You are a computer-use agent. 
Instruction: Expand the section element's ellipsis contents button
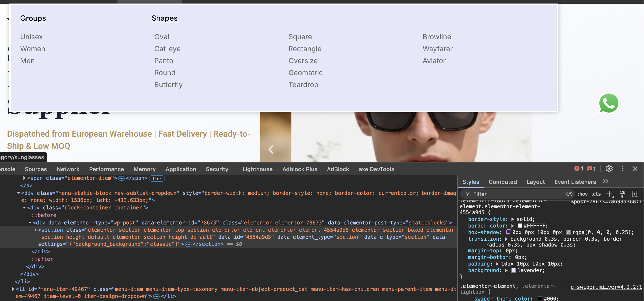coord(188,244)
